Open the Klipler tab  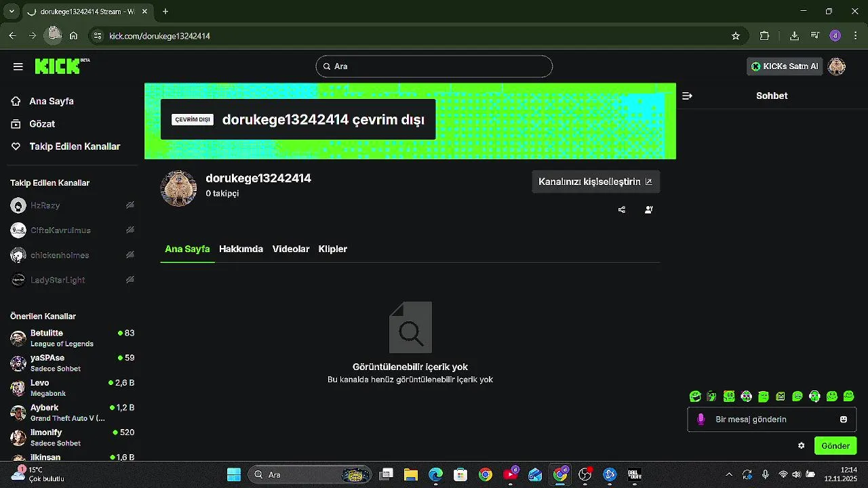[x=333, y=249]
